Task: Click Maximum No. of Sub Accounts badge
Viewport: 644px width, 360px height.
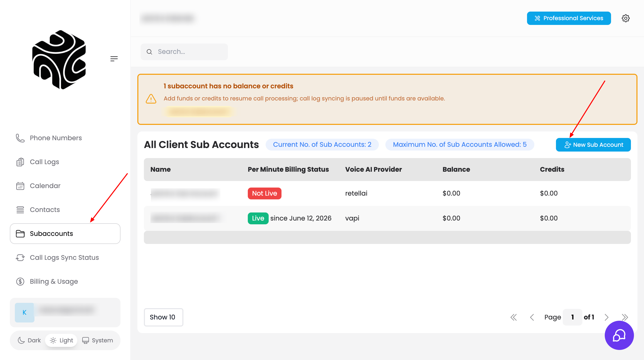Action: (460, 145)
